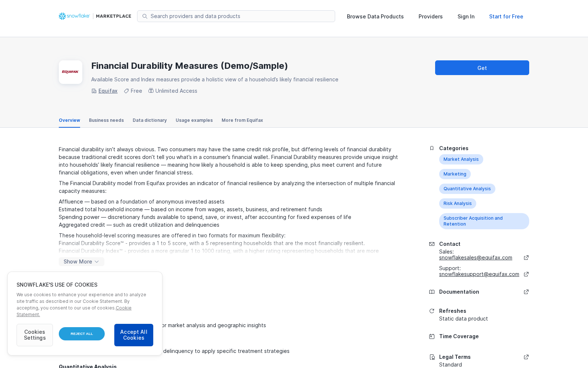Select the Market Analysis category tag
The image size is (588, 368).
pos(461,159)
